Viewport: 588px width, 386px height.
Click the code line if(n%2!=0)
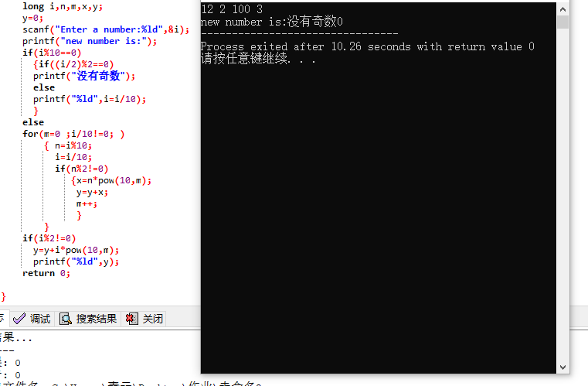[81, 169]
